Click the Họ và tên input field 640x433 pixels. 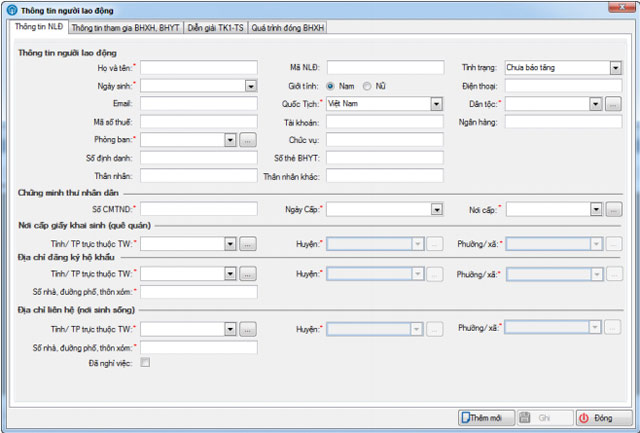(199, 68)
